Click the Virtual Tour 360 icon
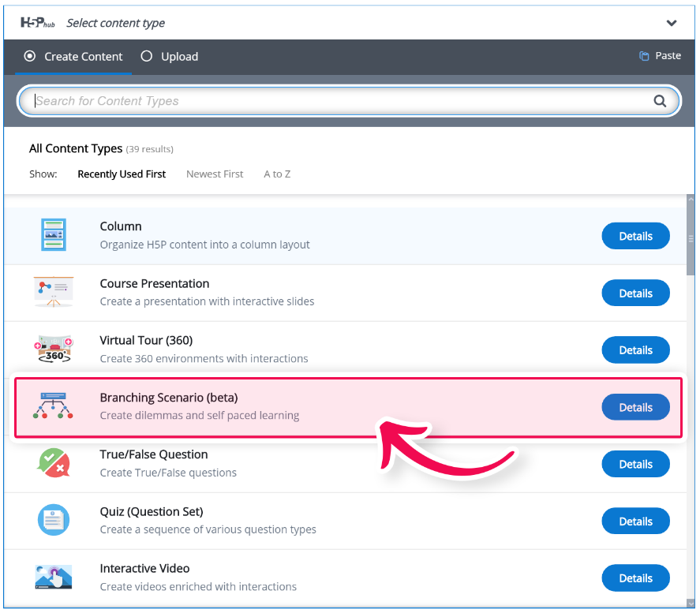The height and width of the screenshot is (613, 700). [x=54, y=349]
